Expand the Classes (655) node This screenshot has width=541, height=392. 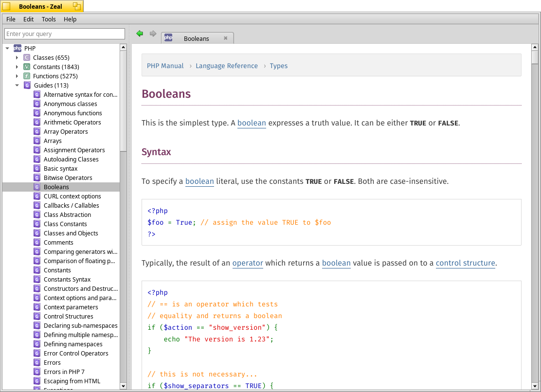click(x=17, y=57)
